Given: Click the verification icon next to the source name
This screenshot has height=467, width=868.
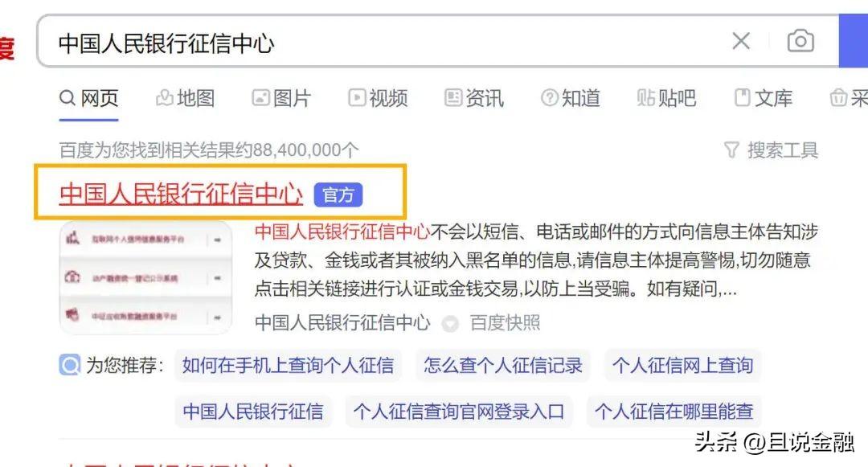Looking at the screenshot, I should tap(450, 323).
